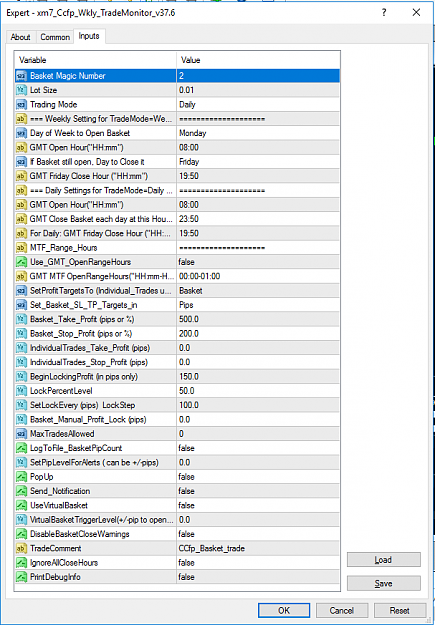Click the icon beside IndividualTrades_Take_Profit
This screenshot has width=435, height=625.
(x=21, y=348)
